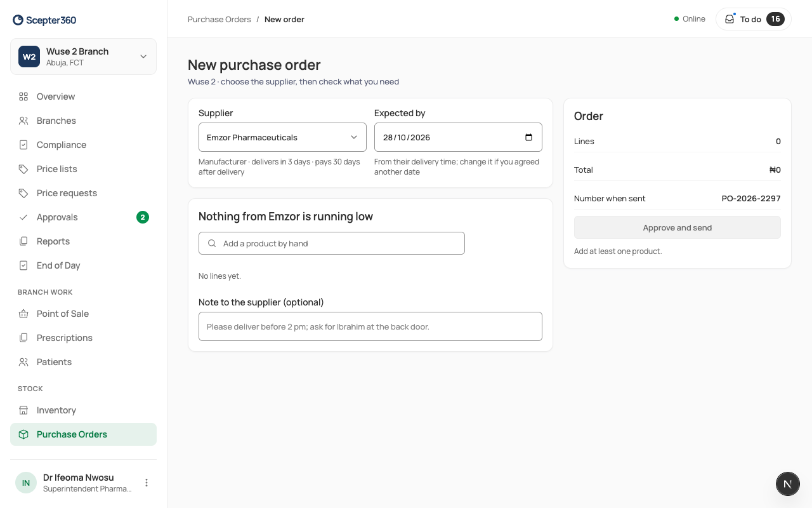
Task: Click the Scepter360 logo icon
Action: [x=18, y=20]
